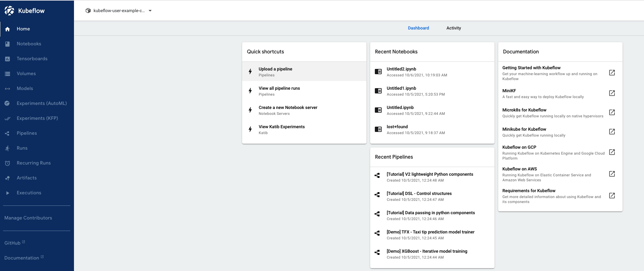Open Tensorboards in the sidebar menu
644x271 pixels.
(x=37, y=59)
